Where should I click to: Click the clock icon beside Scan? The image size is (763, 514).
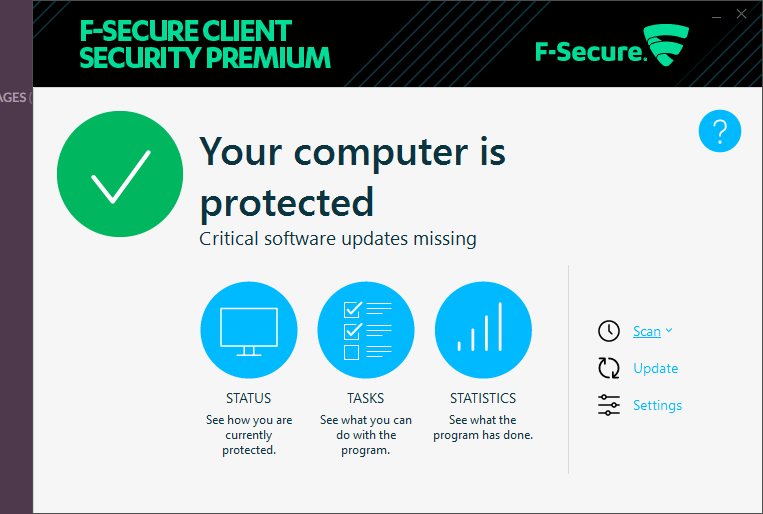pyautogui.click(x=609, y=331)
